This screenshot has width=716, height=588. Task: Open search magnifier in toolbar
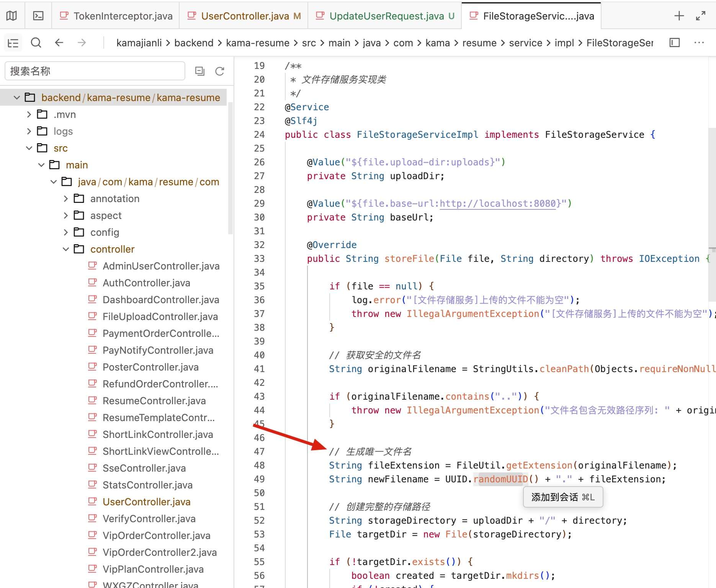pos(36,42)
